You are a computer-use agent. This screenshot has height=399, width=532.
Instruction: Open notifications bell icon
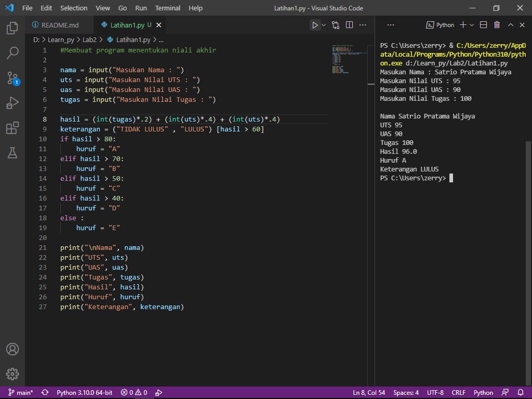(521, 393)
